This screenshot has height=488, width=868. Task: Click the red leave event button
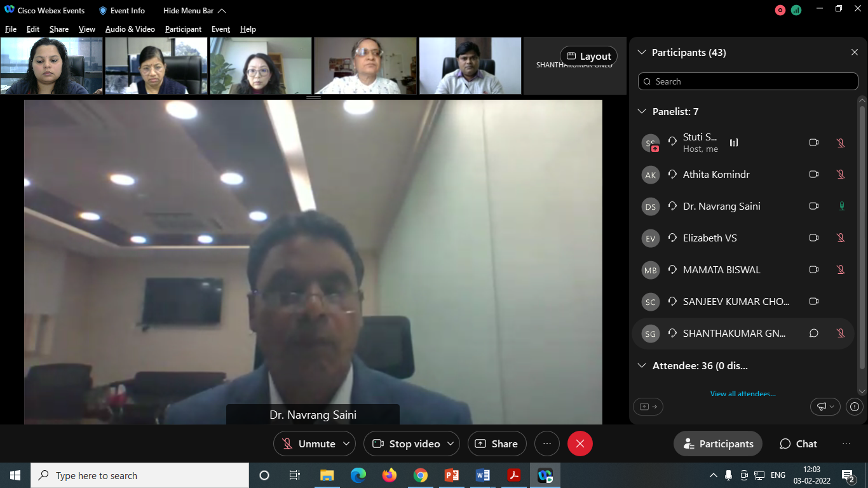pyautogui.click(x=580, y=444)
